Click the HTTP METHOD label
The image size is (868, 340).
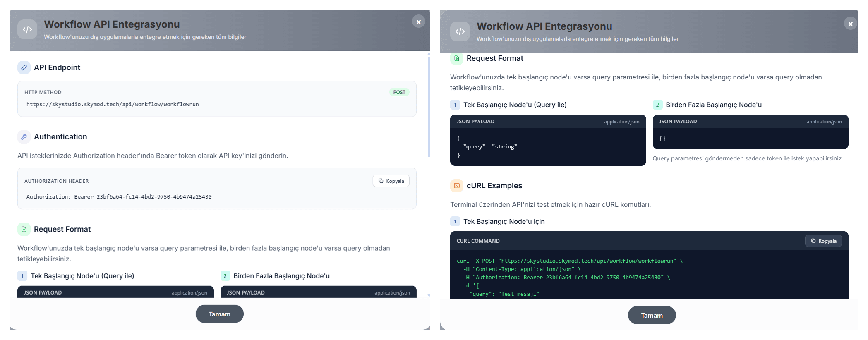tap(43, 92)
